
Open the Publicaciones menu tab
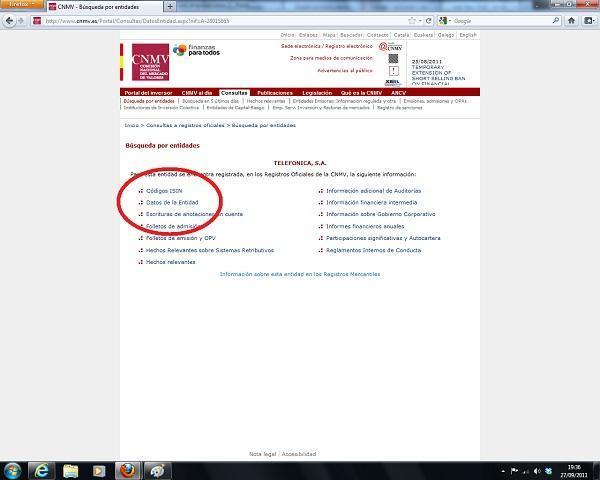click(x=275, y=93)
